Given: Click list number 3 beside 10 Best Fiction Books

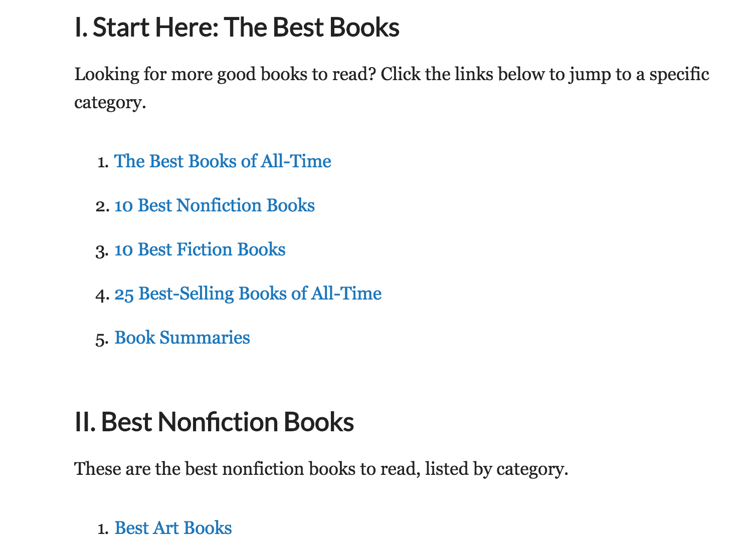Looking at the screenshot, I should 102,250.
